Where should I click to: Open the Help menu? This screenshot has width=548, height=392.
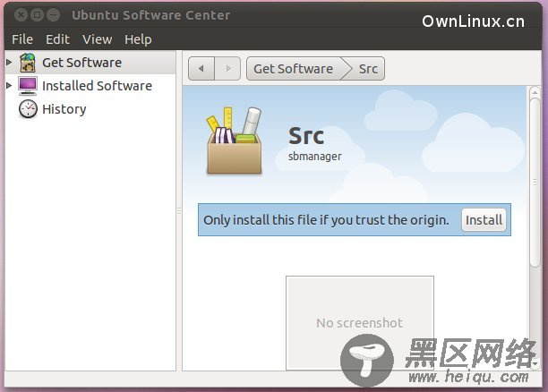[138, 39]
